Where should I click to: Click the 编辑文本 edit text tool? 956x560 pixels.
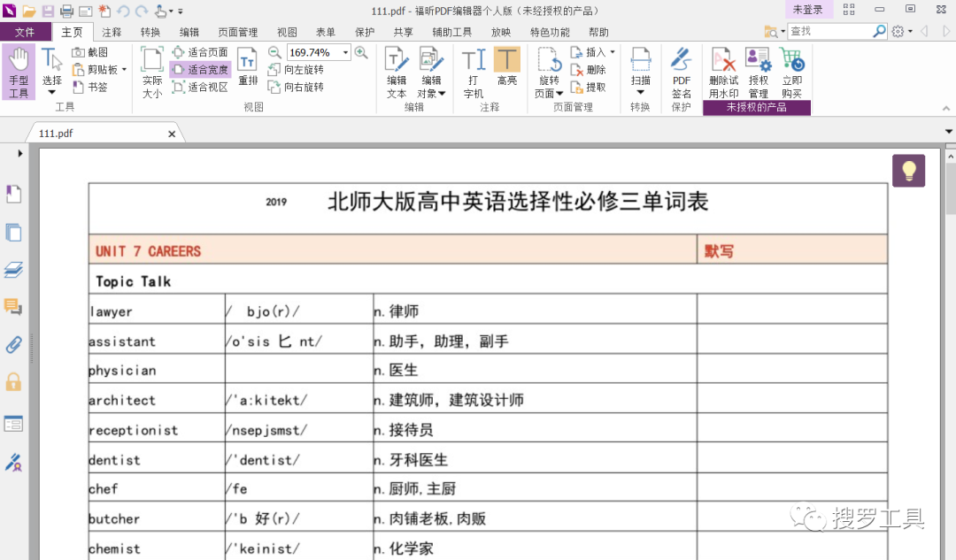pyautogui.click(x=397, y=72)
